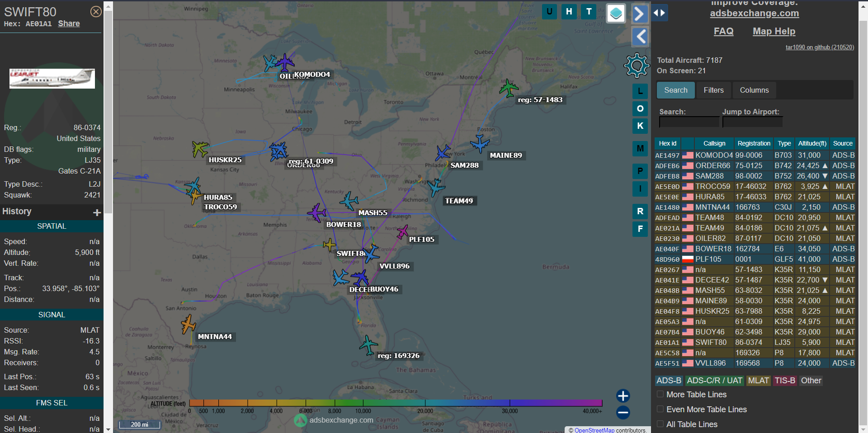Click the Search input field

689,122
